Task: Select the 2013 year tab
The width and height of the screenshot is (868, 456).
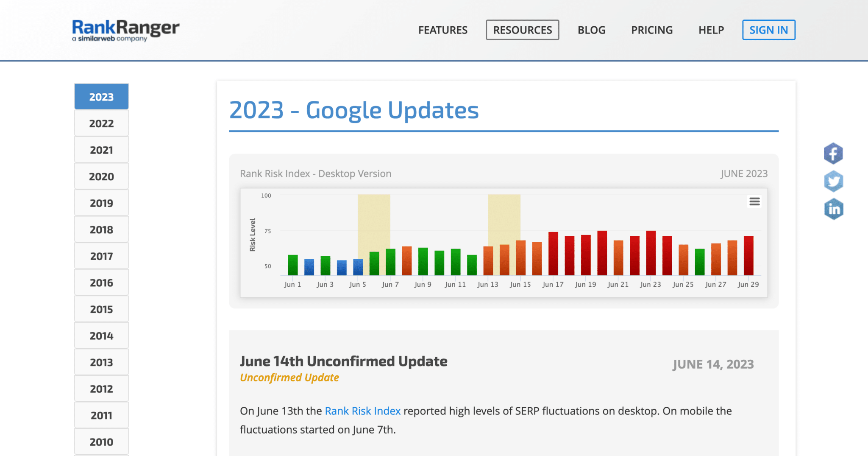Action: 102,362
